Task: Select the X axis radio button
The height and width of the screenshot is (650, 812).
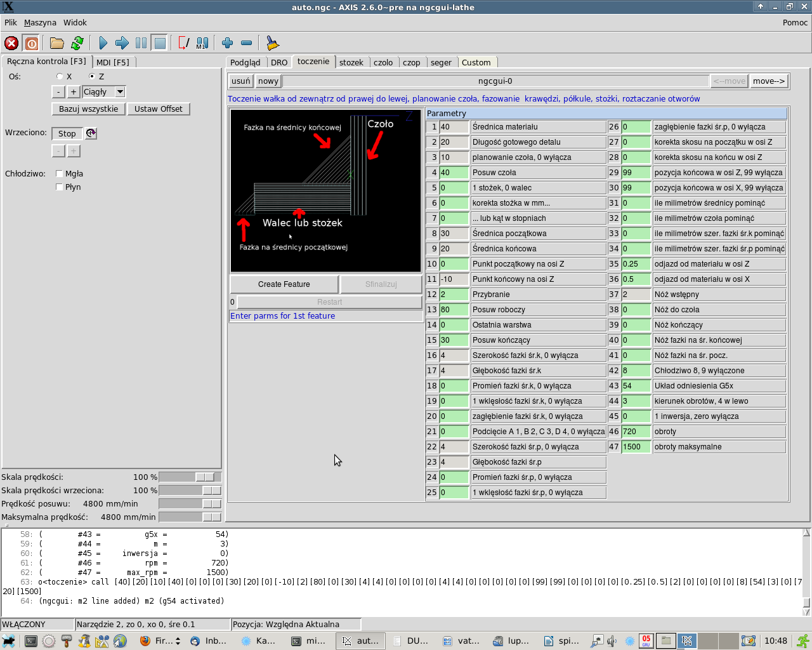Action: [60, 76]
